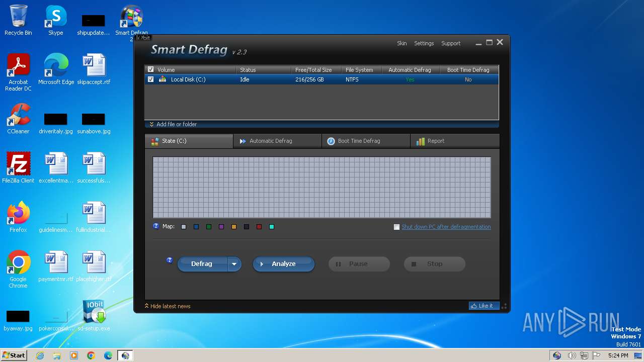Click the orange map legend swatch
Image resolution: width=644 pixels, height=362 pixels.
point(234,227)
